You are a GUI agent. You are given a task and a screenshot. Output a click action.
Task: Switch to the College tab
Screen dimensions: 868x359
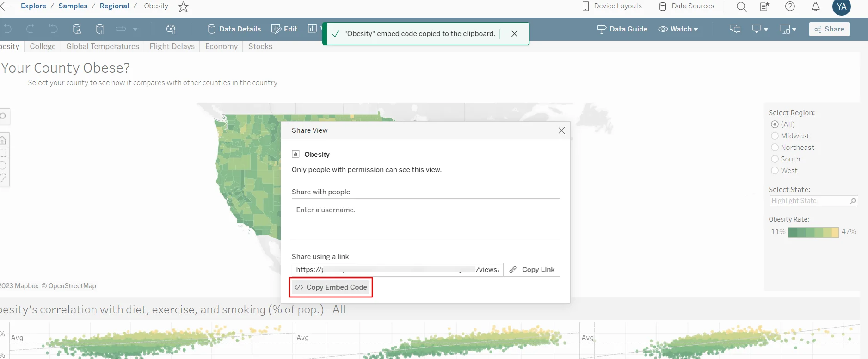pyautogui.click(x=43, y=46)
